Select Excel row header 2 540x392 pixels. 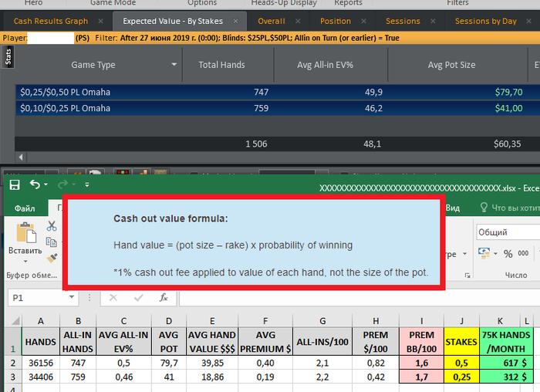coord(13,363)
